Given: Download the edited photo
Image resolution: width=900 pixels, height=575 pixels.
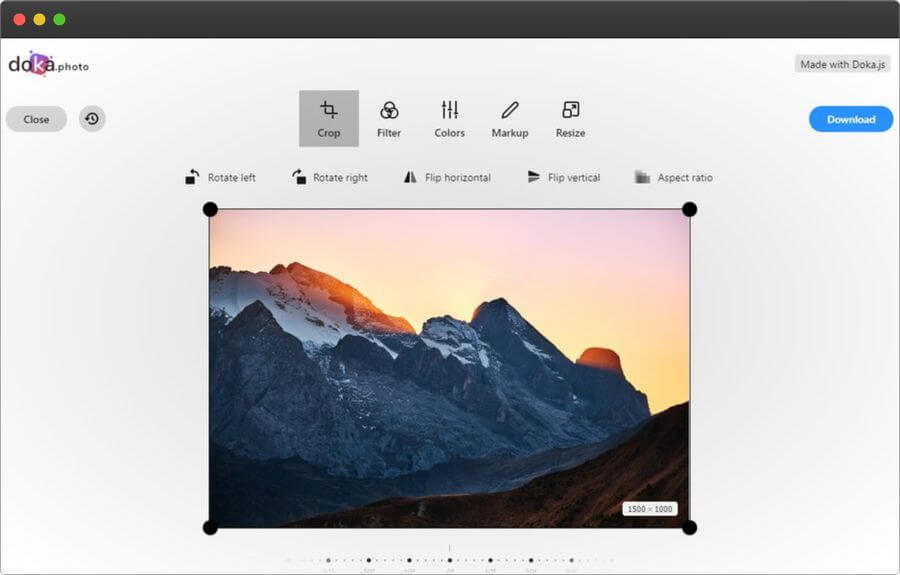Looking at the screenshot, I should coord(851,119).
